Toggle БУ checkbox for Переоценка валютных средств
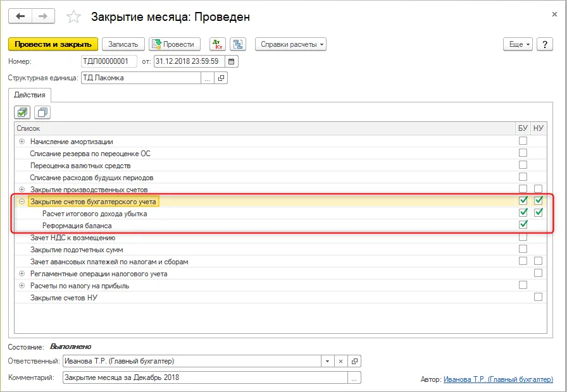The image size is (567, 392). click(x=523, y=165)
